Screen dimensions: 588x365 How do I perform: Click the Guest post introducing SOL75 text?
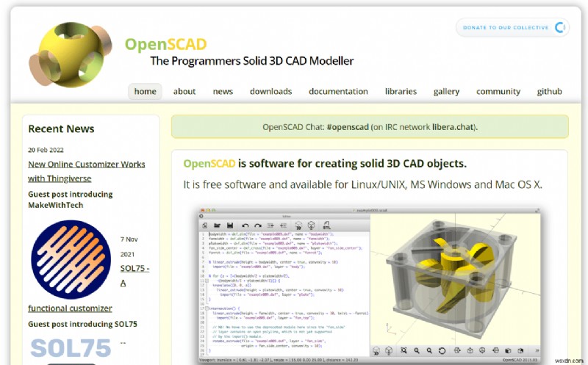click(82, 324)
